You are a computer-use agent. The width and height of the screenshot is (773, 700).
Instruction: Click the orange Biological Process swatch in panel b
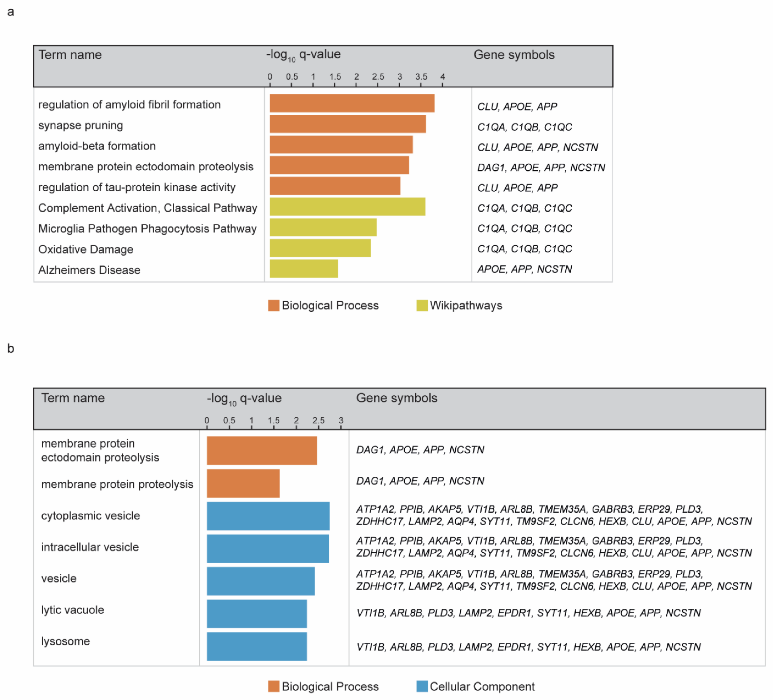click(x=273, y=686)
